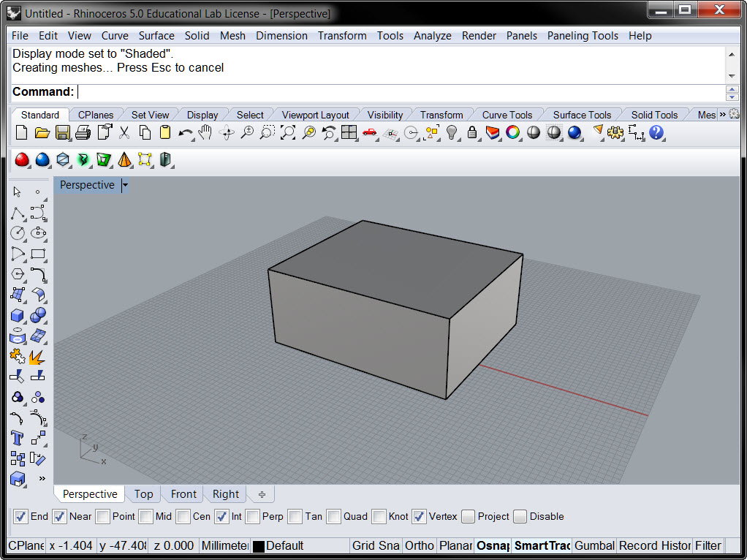Toggle Osnap in the status bar
Image resolution: width=747 pixels, height=560 pixels.
tap(493, 545)
